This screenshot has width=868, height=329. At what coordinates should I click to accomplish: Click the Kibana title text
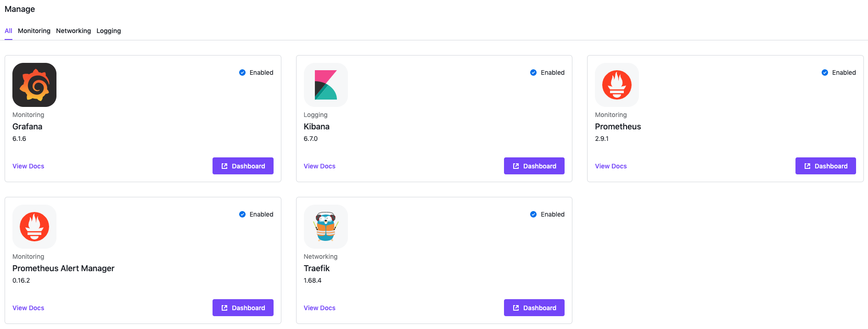coord(317,127)
